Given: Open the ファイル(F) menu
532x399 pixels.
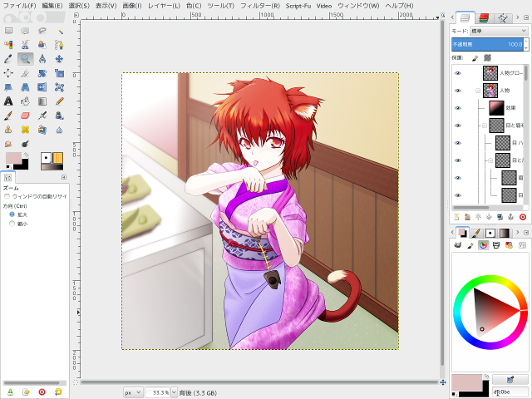Looking at the screenshot, I should [x=19, y=6].
